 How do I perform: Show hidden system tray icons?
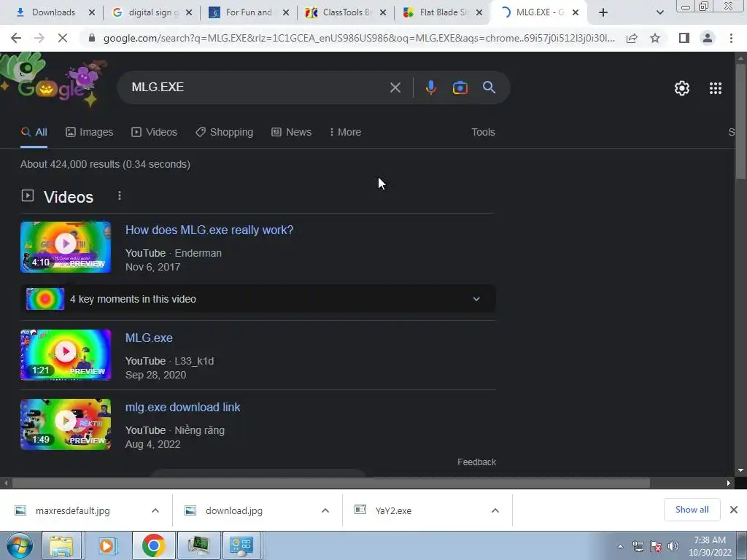point(620,546)
